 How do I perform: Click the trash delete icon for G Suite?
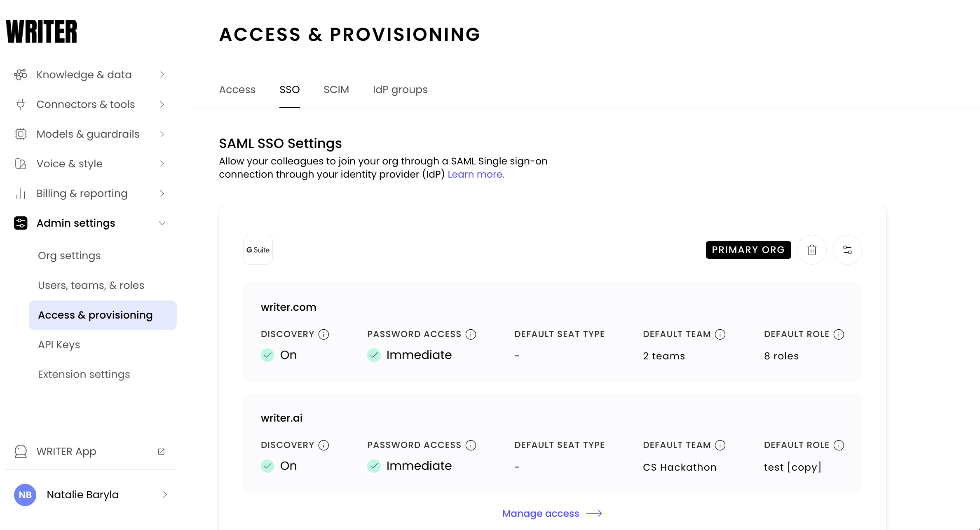[811, 250]
